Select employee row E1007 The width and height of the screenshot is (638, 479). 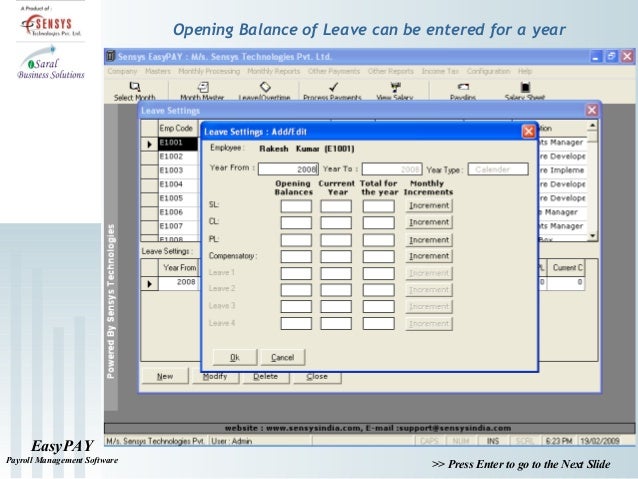coord(178,226)
